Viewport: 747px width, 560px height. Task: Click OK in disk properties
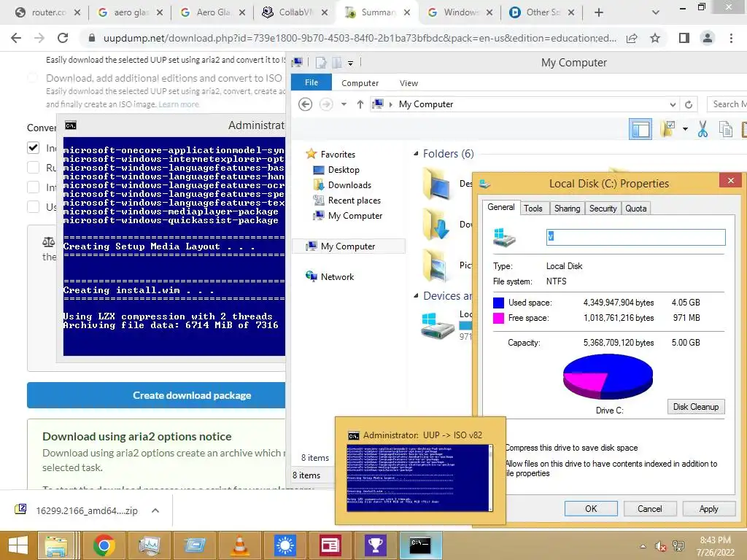[591, 508]
